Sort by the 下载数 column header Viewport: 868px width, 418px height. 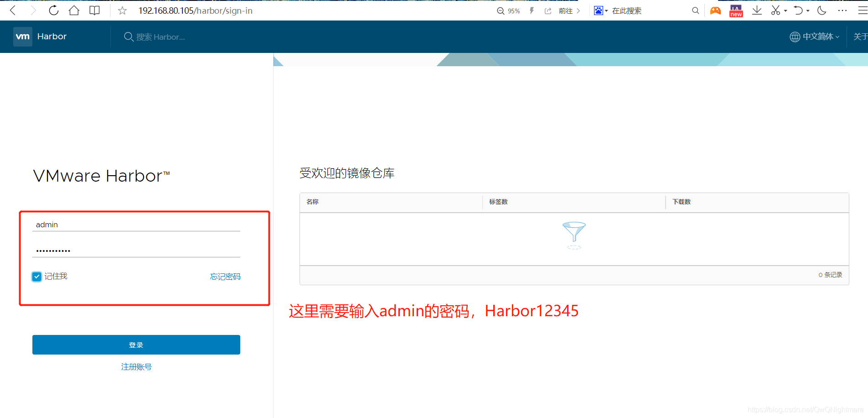tap(682, 202)
